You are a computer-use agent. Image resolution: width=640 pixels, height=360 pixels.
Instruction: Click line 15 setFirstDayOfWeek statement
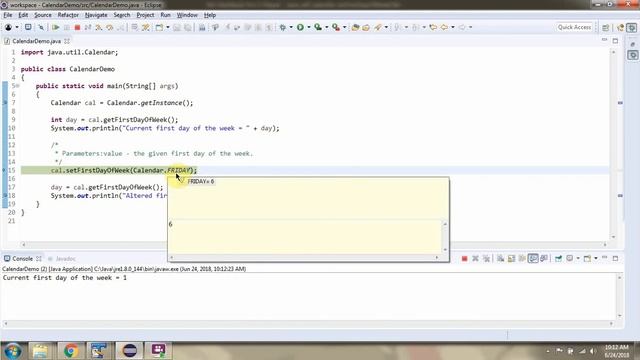pyautogui.click(x=124, y=170)
